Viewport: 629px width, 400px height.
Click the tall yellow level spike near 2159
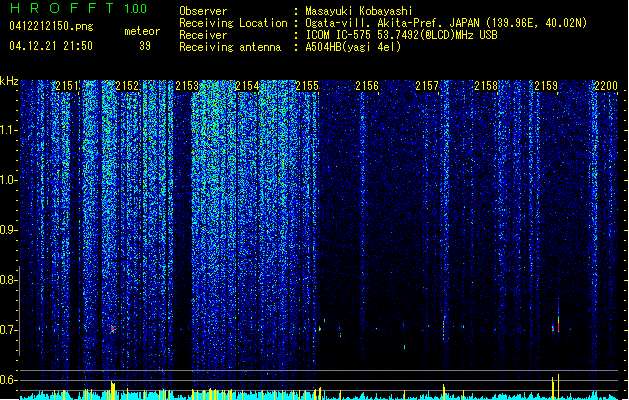pos(558,386)
